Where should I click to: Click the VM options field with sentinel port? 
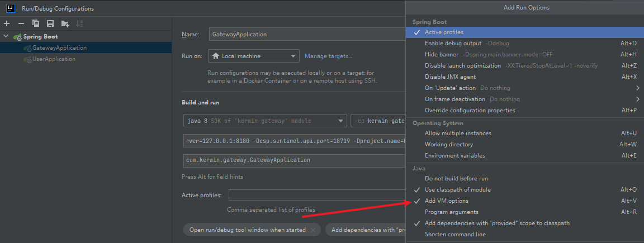(x=295, y=140)
